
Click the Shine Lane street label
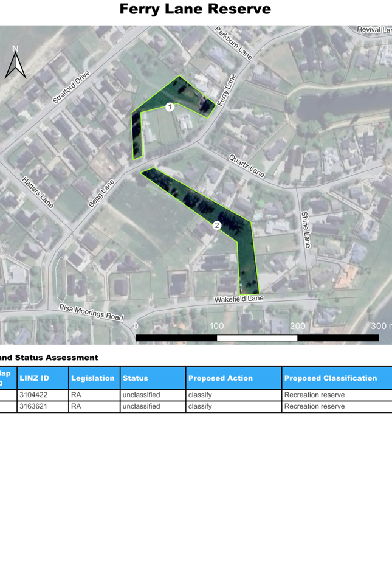tap(306, 229)
